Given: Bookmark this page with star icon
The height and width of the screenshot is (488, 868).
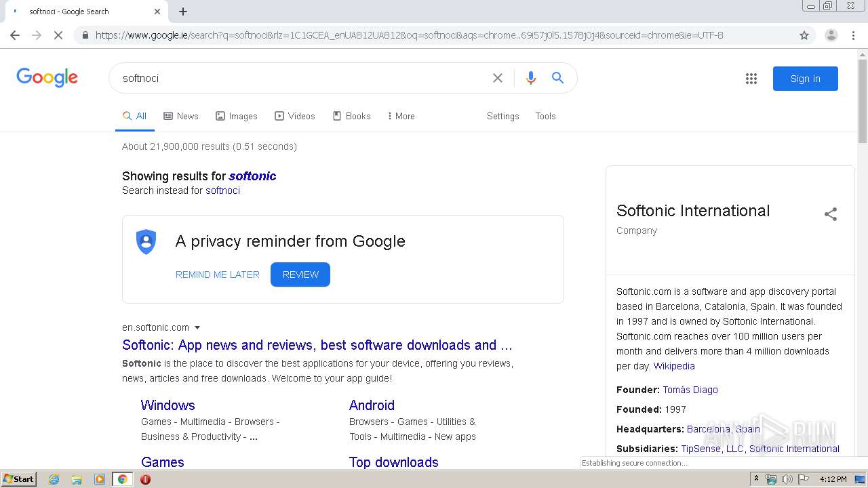Looking at the screenshot, I should coord(804,35).
